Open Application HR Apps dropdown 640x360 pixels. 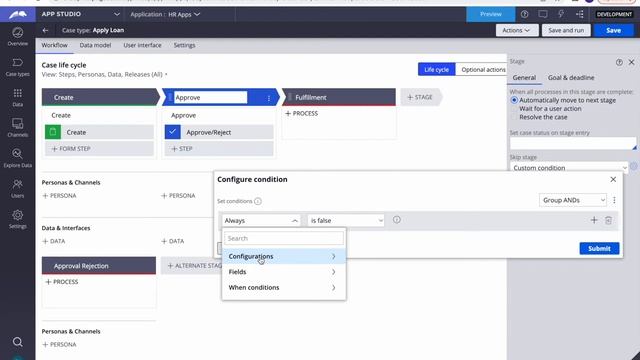pyautogui.click(x=165, y=14)
